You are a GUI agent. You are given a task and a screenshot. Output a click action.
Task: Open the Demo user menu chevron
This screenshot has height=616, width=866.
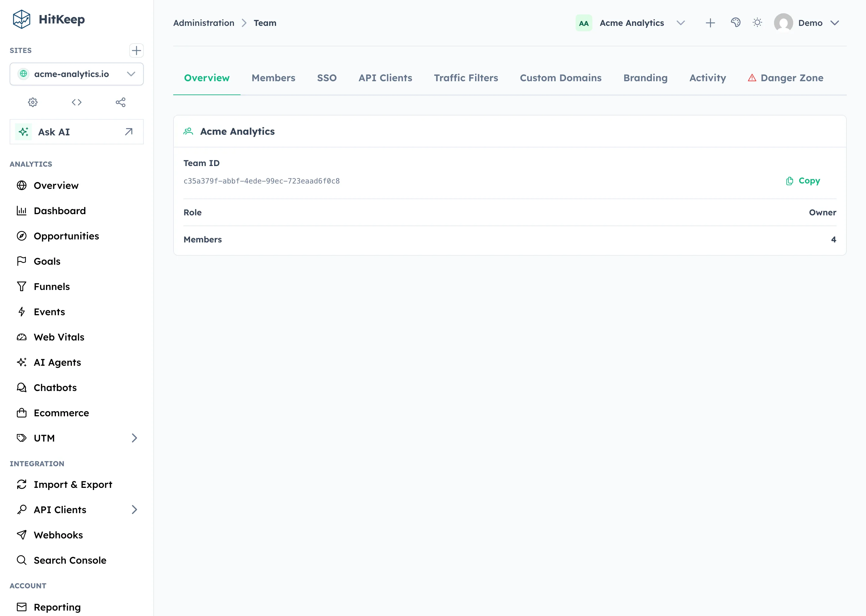point(834,23)
